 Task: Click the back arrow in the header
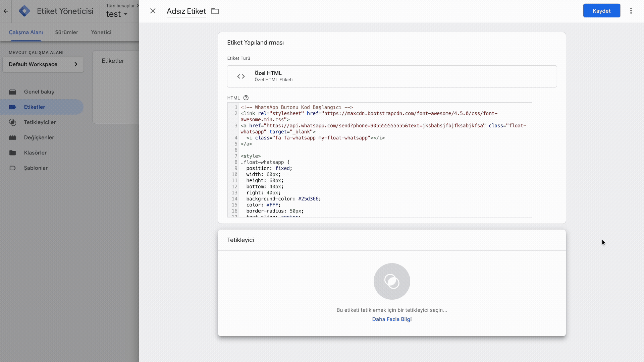click(6, 11)
